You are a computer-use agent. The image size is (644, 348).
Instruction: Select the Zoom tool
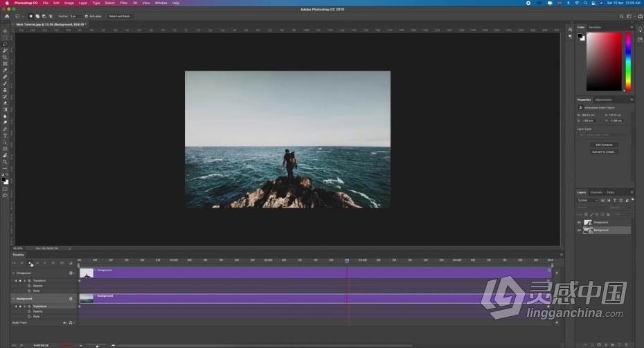pos(5,162)
